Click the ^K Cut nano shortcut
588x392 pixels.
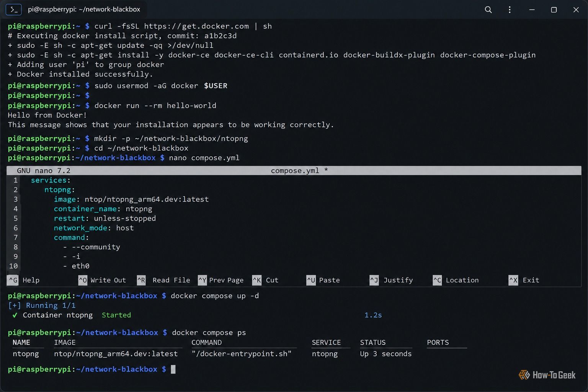pyautogui.click(x=266, y=280)
